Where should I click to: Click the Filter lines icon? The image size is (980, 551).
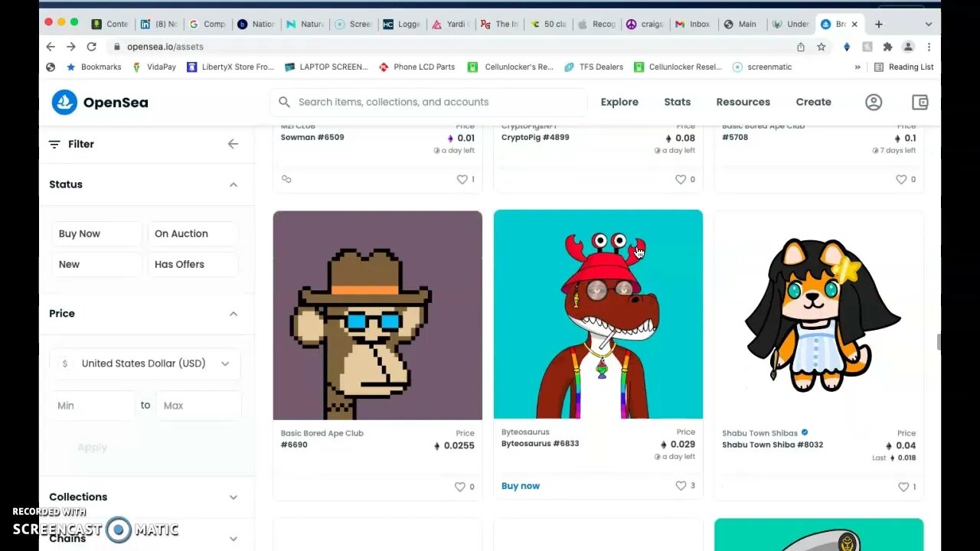pos(54,144)
